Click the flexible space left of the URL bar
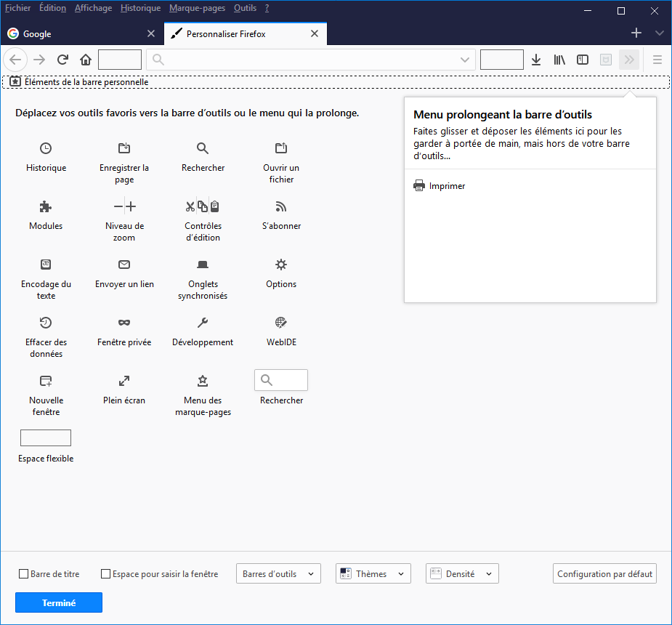This screenshot has height=625, width=672. click(120, 60)
